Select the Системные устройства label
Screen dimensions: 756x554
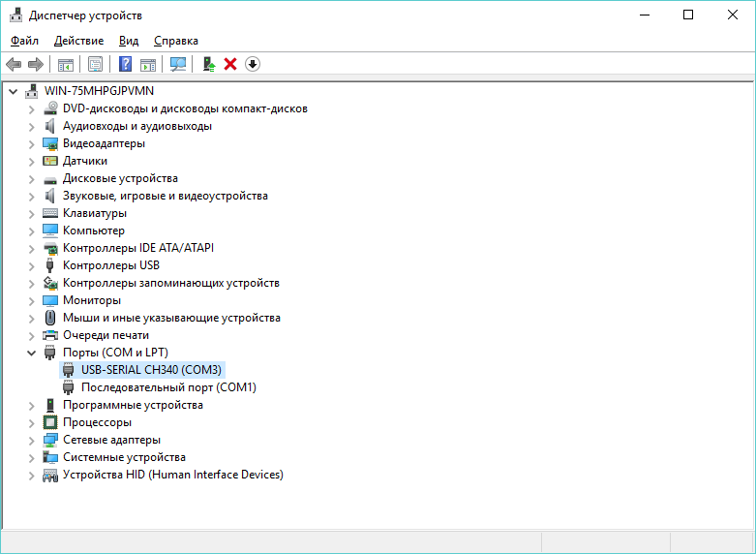[124, 457]
